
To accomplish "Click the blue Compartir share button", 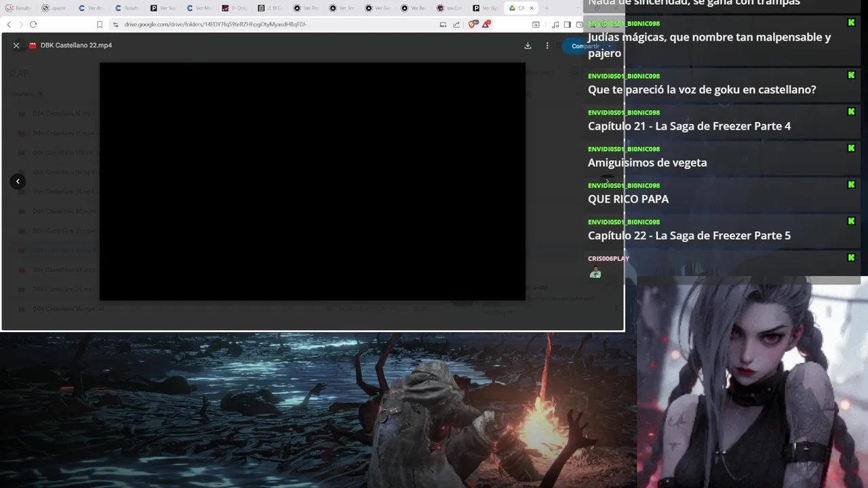I will click(x=585, y=46).
